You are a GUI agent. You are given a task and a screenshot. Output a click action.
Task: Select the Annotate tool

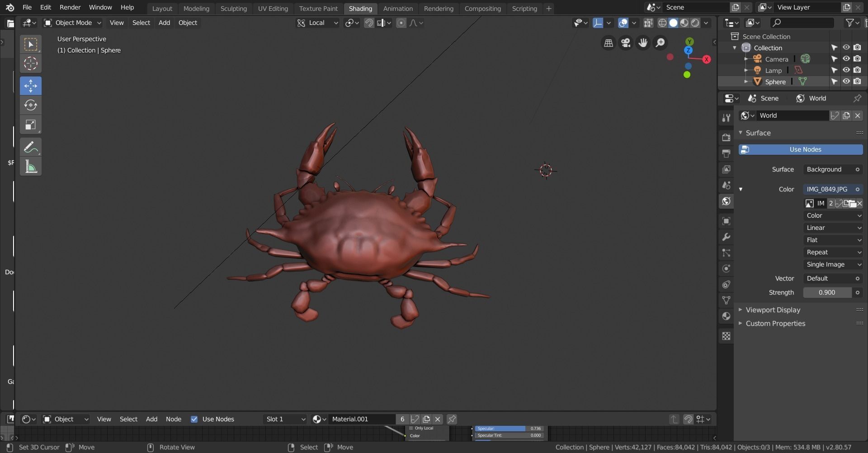31,147
